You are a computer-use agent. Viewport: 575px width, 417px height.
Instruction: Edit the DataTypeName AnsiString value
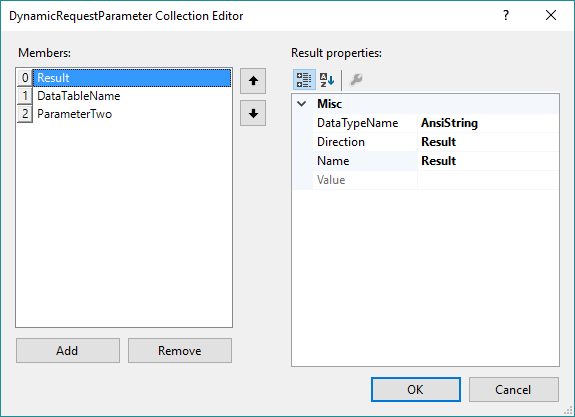[488, 123]
